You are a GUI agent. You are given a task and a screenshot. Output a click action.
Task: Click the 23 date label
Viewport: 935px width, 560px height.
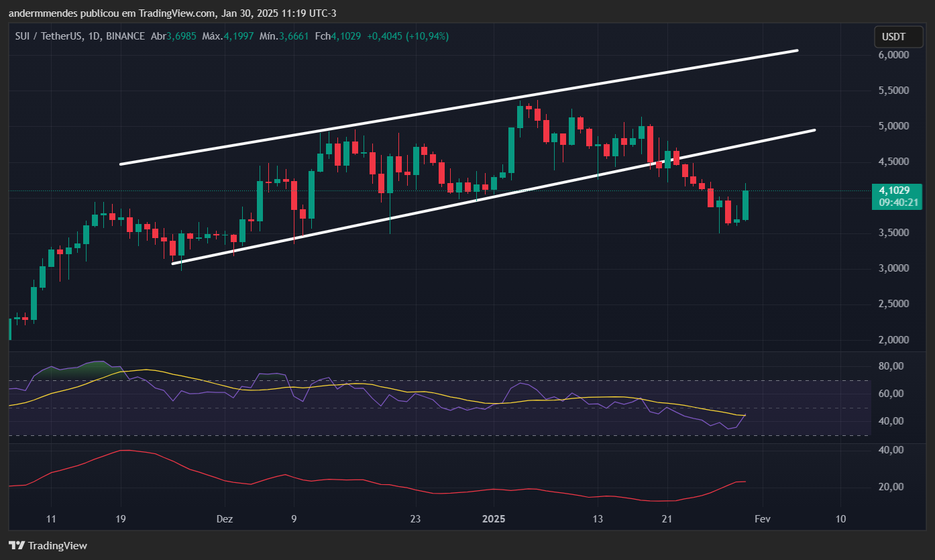(x=415, y=519)
